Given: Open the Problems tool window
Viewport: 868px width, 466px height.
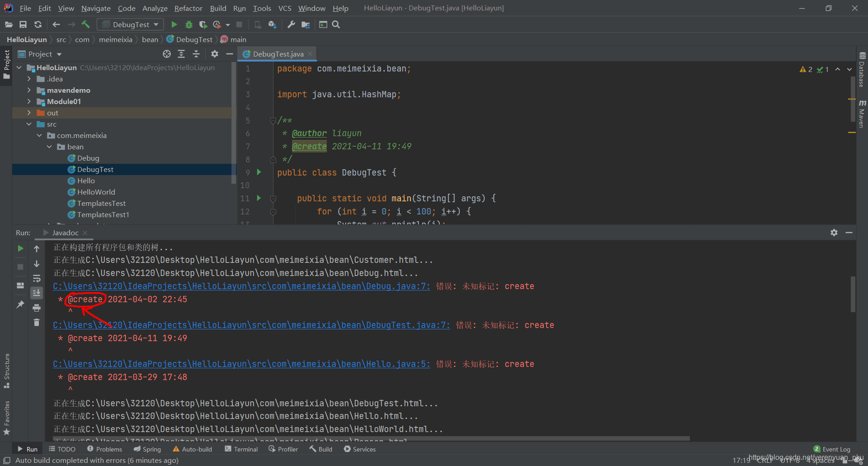Looking at the screenshot, I should click(104, 449).
